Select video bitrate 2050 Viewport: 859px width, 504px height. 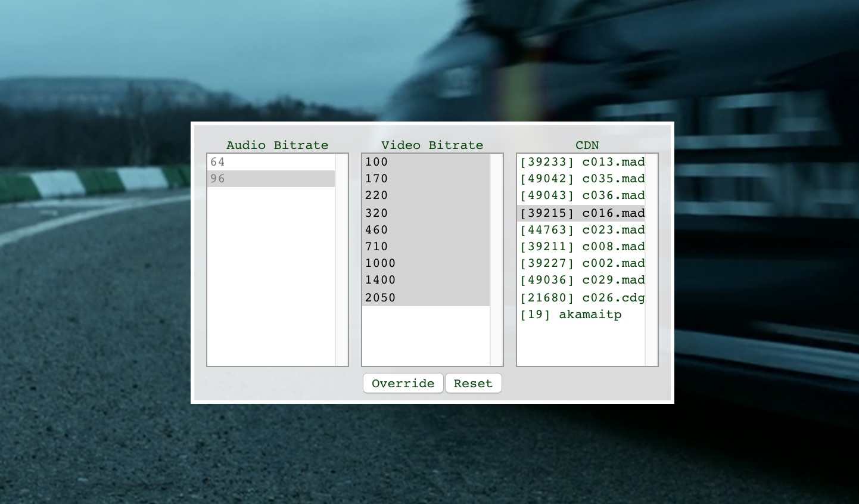(x=426, y=297)
